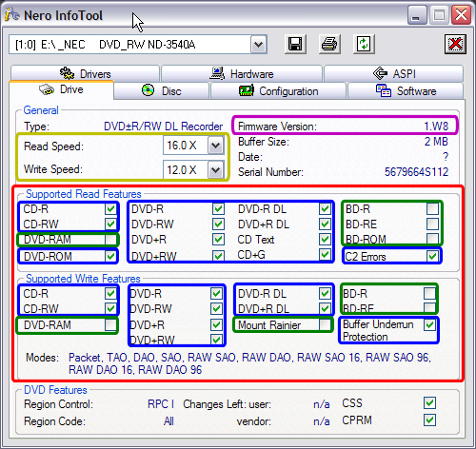Toggle DVD+R DL checkbox in Write Features
This screenshot has height=449, width=476.
325,308
